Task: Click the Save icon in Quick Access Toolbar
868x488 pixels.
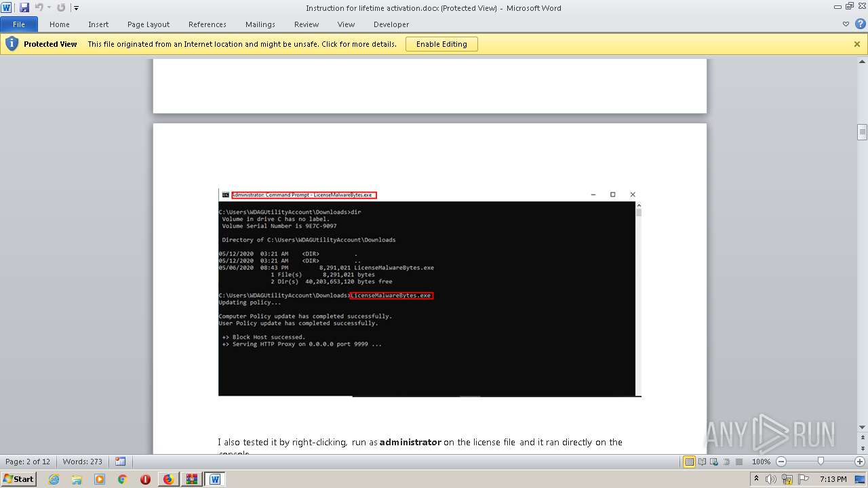Action: coord(24,8)
